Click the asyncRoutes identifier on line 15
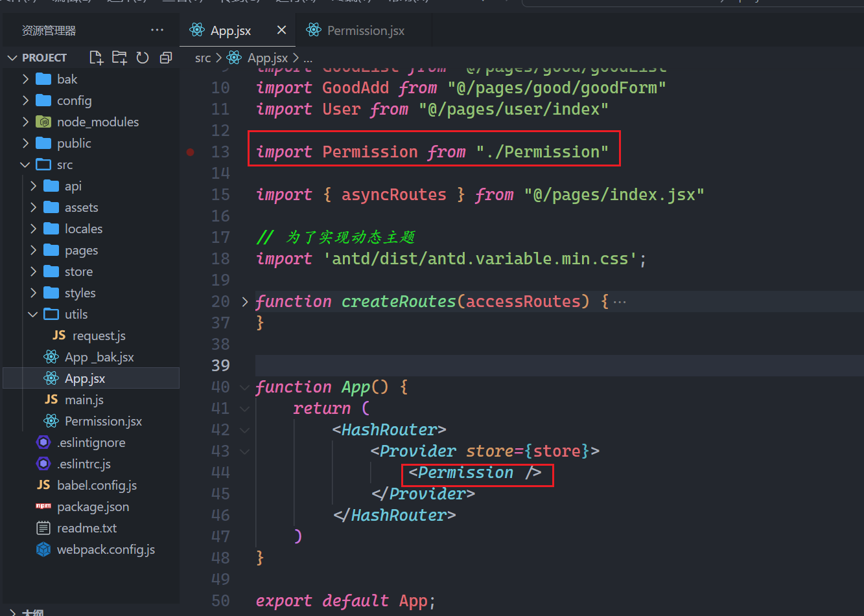Screen dimensions: 864x616 (394, 194)
